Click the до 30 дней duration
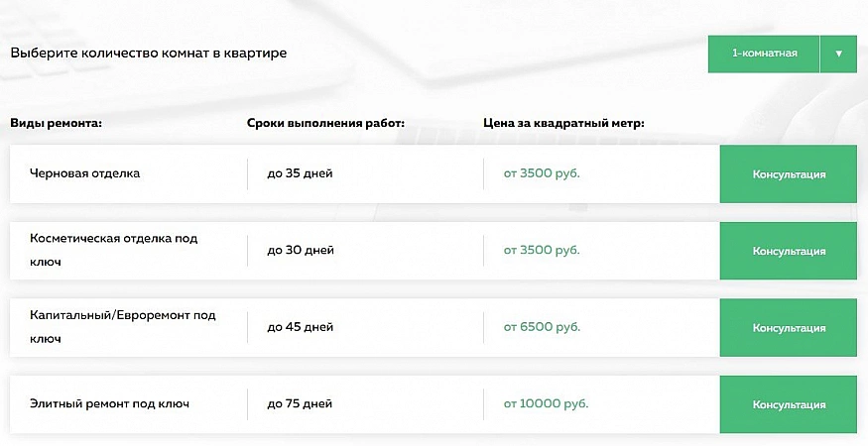Image resolution: width=868 pixels, height=446 pixels. [x=301, y=251]
